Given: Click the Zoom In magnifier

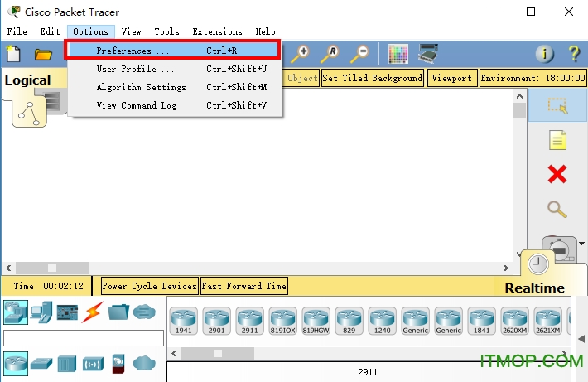Looking at the screenshot, I should pos(300,54).
